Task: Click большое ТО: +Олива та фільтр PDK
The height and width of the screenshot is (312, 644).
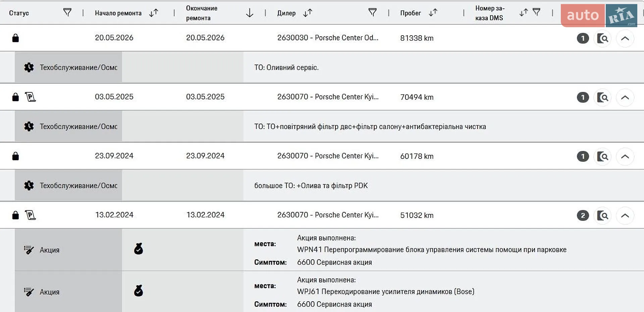Action: coord(311,186)
